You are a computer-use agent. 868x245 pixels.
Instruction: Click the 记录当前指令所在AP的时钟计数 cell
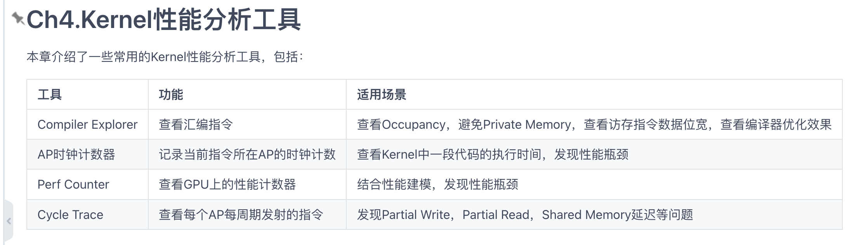(x=247, y=154)
